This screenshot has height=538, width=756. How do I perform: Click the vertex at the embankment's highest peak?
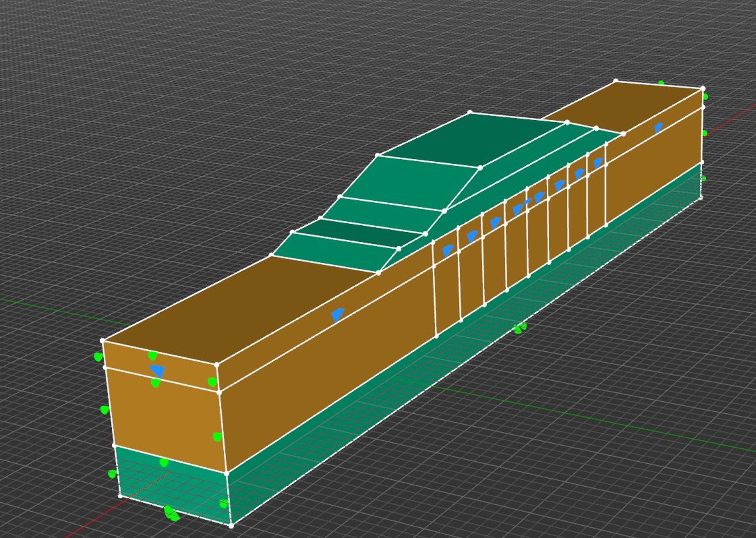point(470,112)
